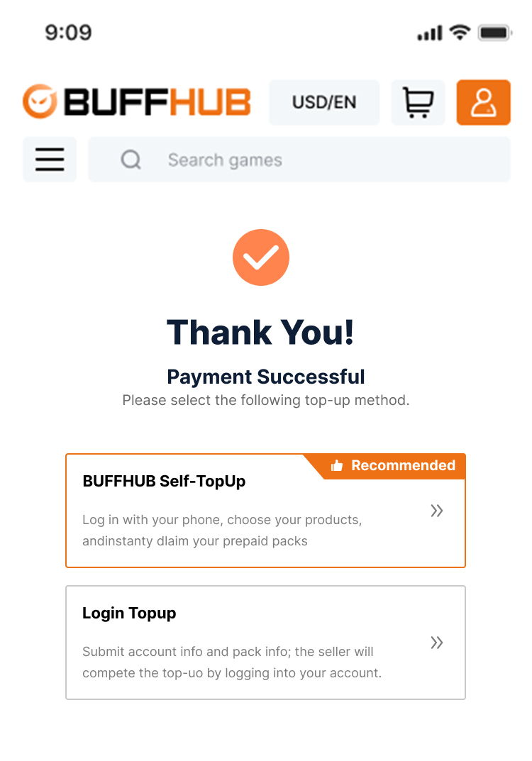Tap the battery indicator in status bar
The image size is (532, 761).
[495, 33]
